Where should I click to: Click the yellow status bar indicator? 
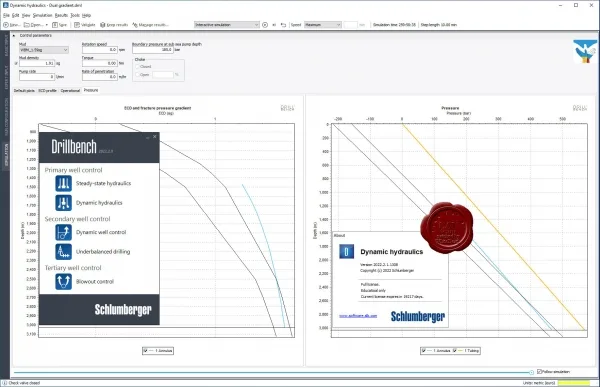[574, 383]
